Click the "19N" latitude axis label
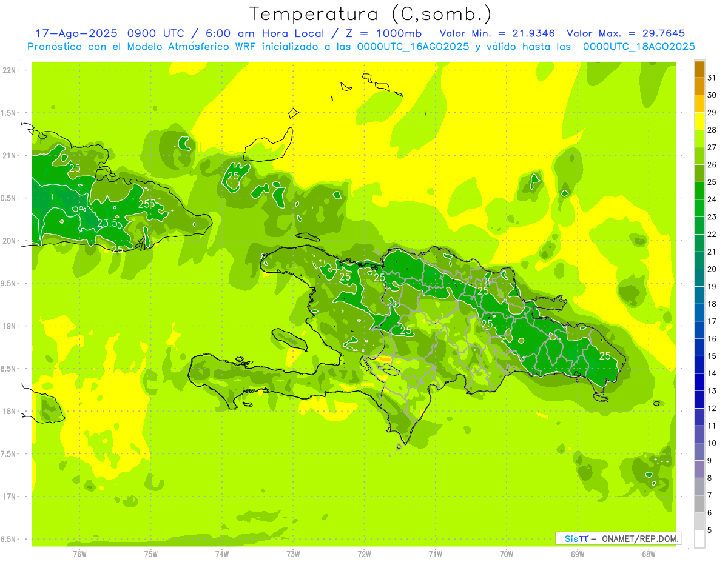 tap(8, 326)
